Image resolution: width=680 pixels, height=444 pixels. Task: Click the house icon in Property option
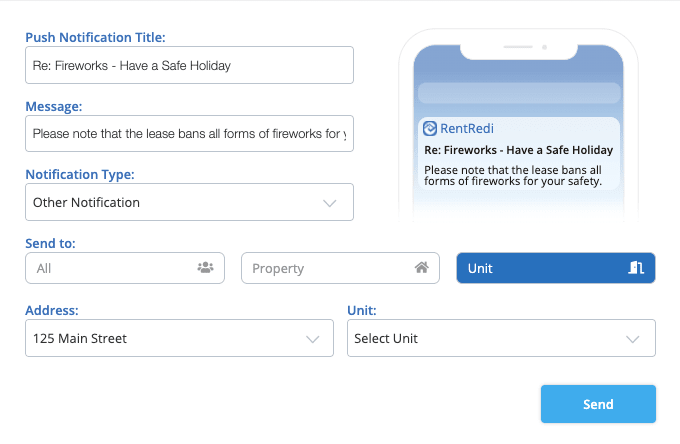(x=421, y=268)
